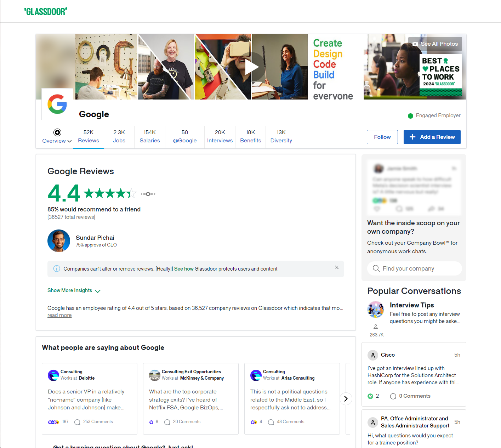501x448 pixels.
Task: Follow the Google company
Action: [x=382, y=137]
